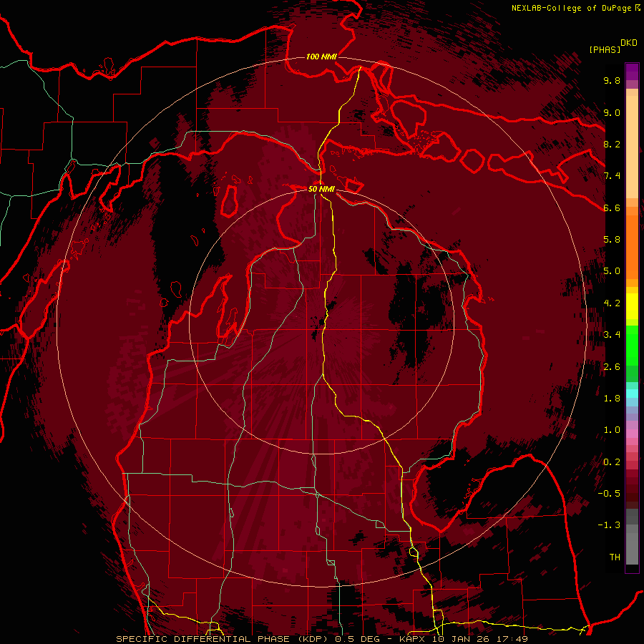Click the orange segment of the color bar
The height and width of the screenshot is (644, 644).
click(632, 246)
